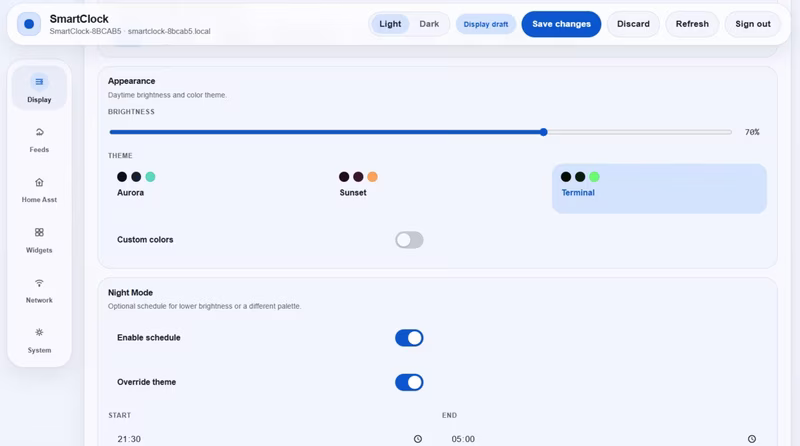Open the Feeds sidebar icon

[39, 132]
